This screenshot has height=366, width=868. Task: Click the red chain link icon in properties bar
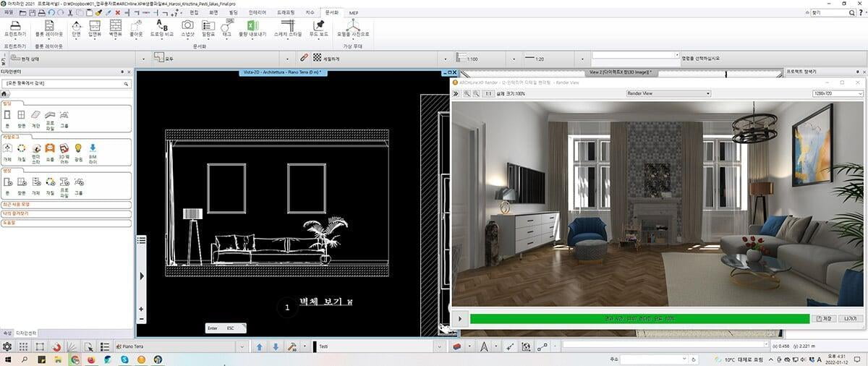click(x=304, y=57)
